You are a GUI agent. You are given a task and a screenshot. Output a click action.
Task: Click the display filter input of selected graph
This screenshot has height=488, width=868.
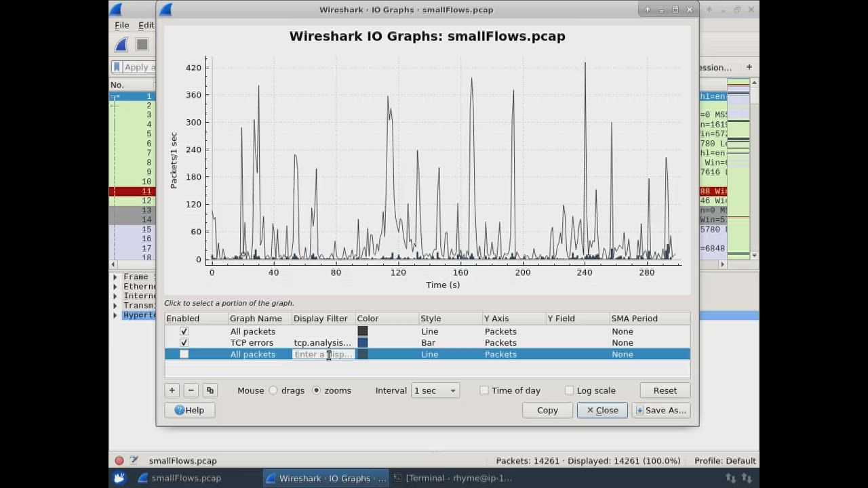click(323, 354)
